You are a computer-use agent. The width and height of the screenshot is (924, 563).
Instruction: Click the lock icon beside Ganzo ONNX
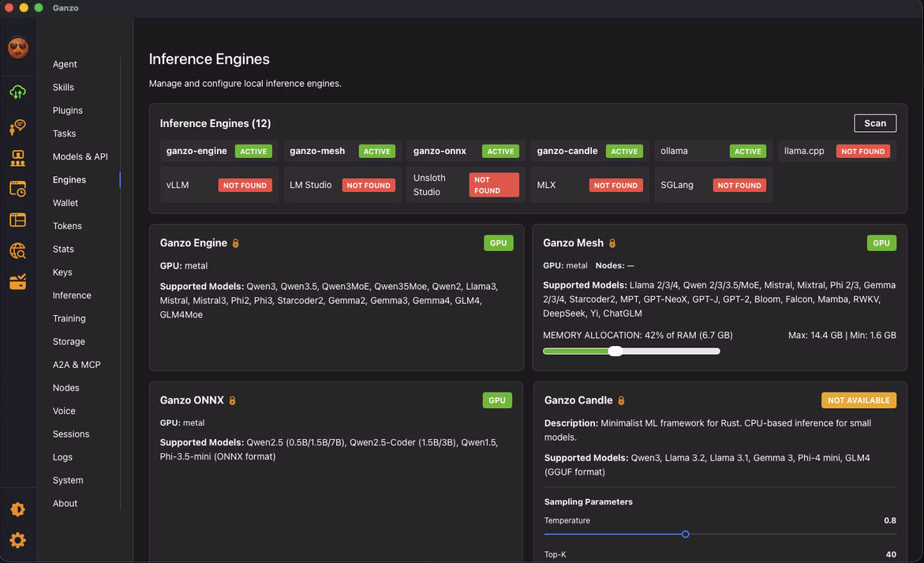[x=232, y=400]
